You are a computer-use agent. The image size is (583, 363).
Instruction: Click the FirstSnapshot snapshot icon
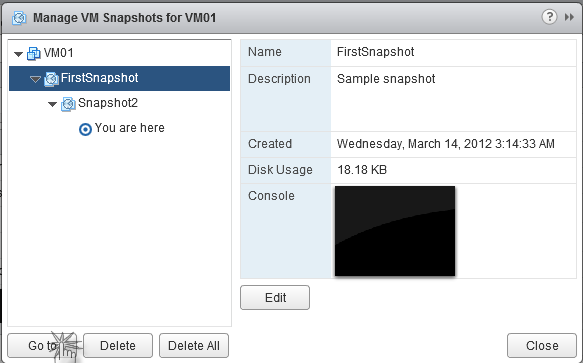(51, 79)
